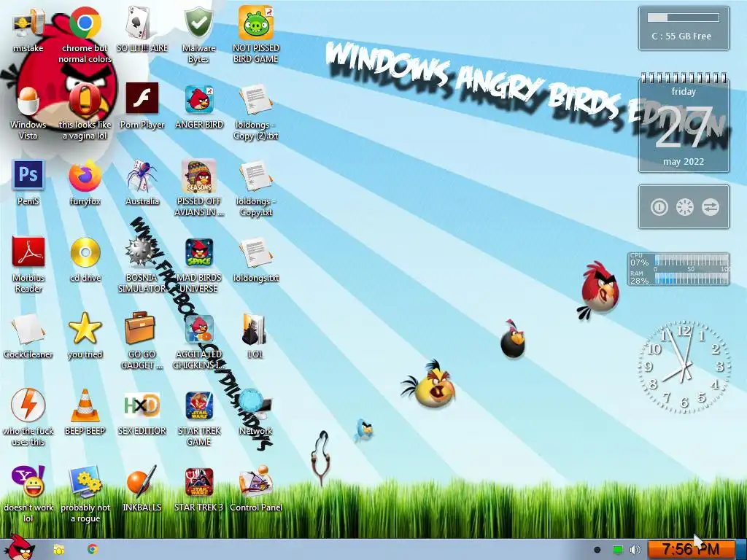Launch 'chrome but normal colors' shortcut
The width and height of the screenshot is (747, 560).
point(85,23)
